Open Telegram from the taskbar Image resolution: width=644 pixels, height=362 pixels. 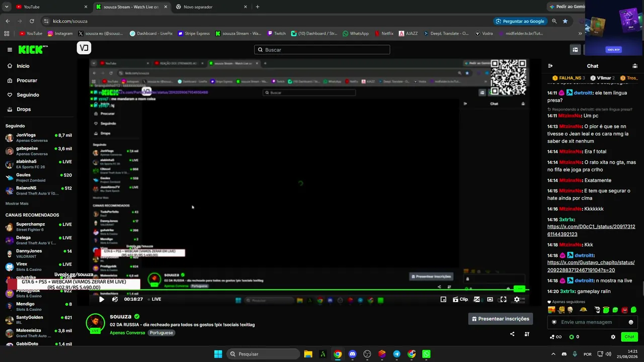[x=396, y=354]
